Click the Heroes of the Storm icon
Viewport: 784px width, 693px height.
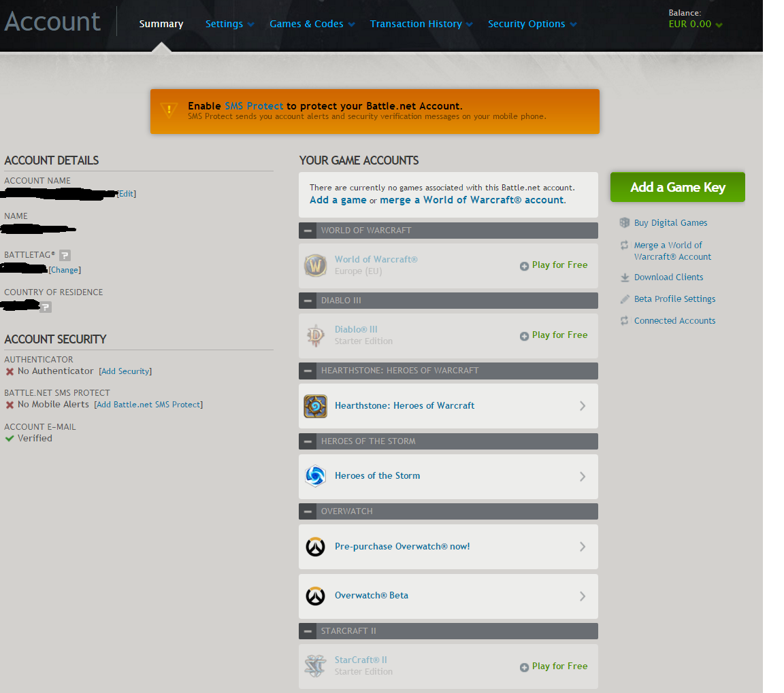pyautogui.click(x=316, y=475)
